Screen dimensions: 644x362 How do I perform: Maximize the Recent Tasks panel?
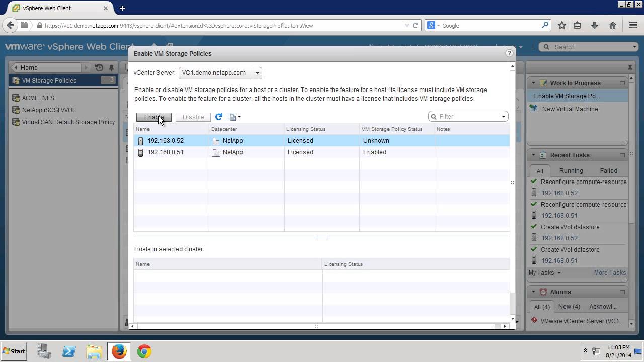tap(622, 155)
